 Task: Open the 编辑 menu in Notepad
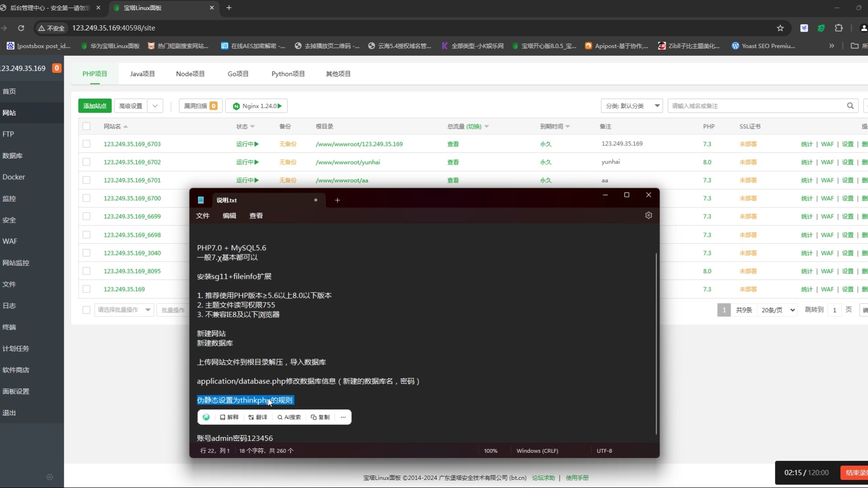click(x=229, y=215)
